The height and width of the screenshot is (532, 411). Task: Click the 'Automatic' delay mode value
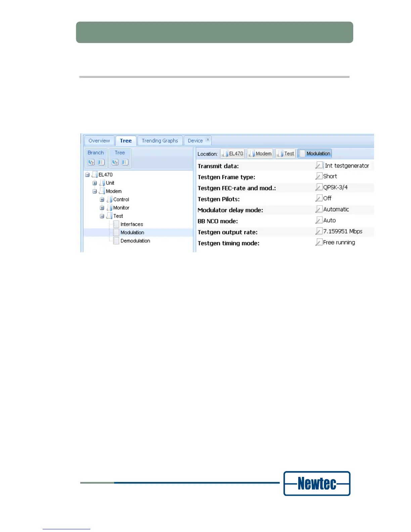(x=336, y=209)
